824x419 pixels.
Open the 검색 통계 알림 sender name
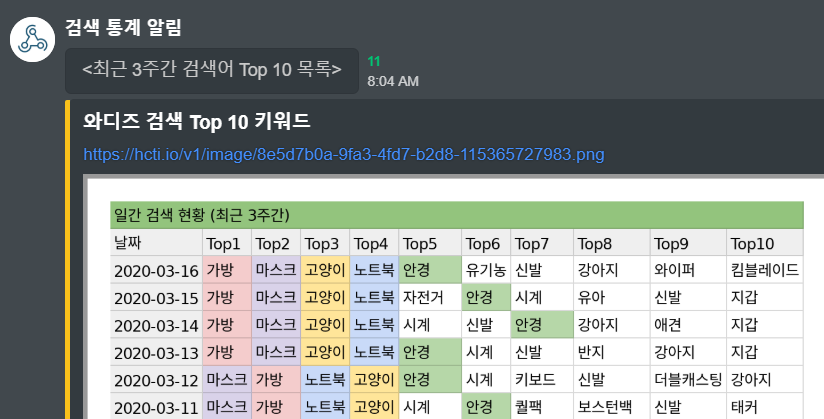click(123, 27)
